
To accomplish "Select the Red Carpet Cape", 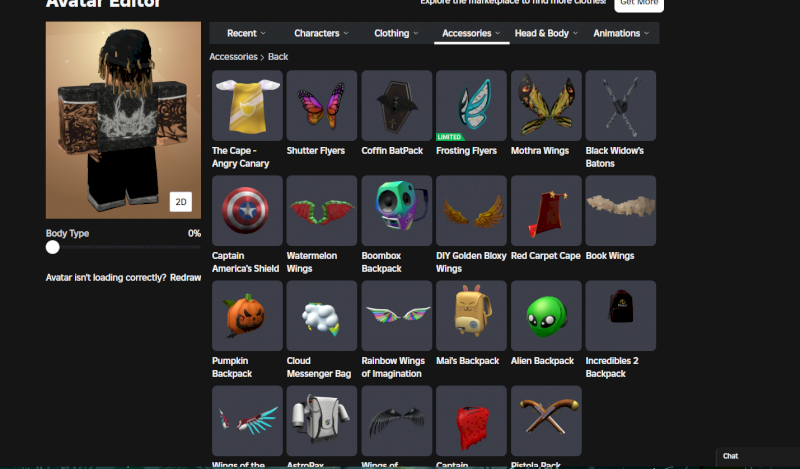I will click(546, 211).
